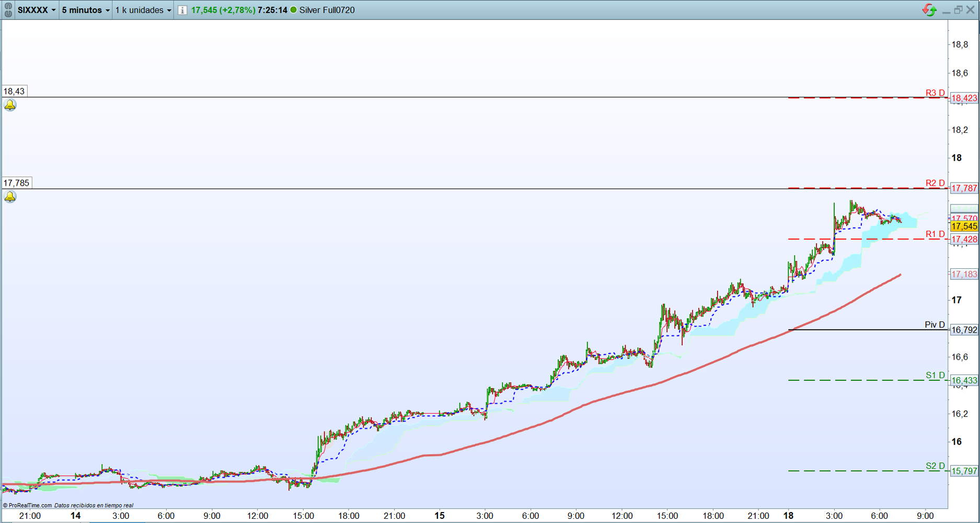
Task: Close the chart window
Action: [971, 10]
